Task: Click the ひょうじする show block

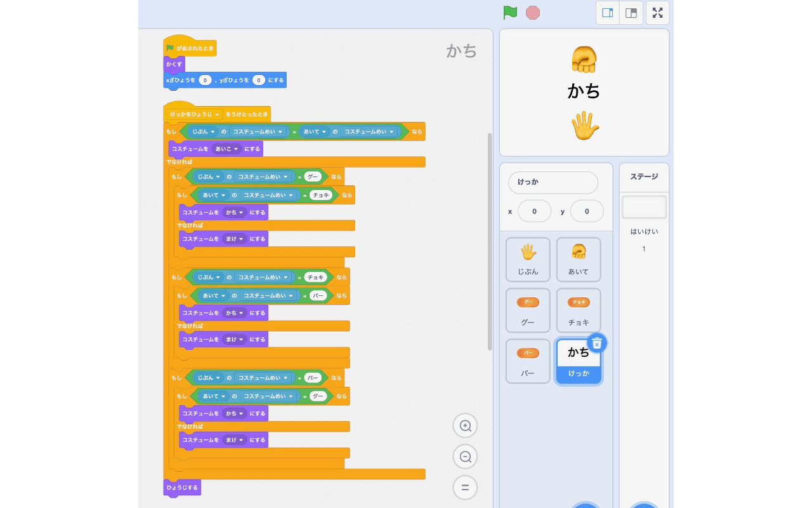Action: (x=182, y=488)
